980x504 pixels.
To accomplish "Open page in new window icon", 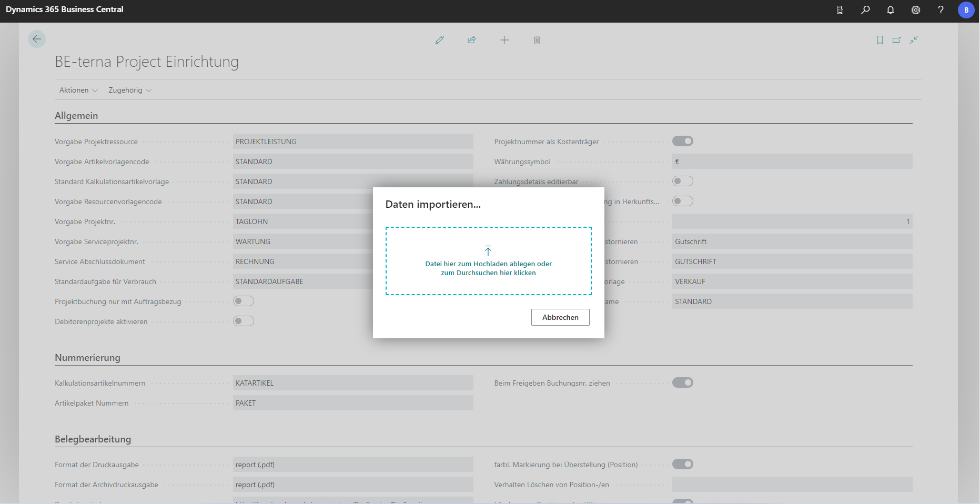I will 897,40.
